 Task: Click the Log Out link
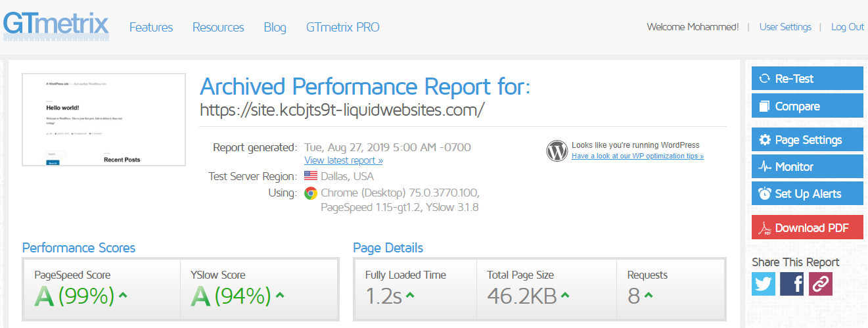(848, 27)
